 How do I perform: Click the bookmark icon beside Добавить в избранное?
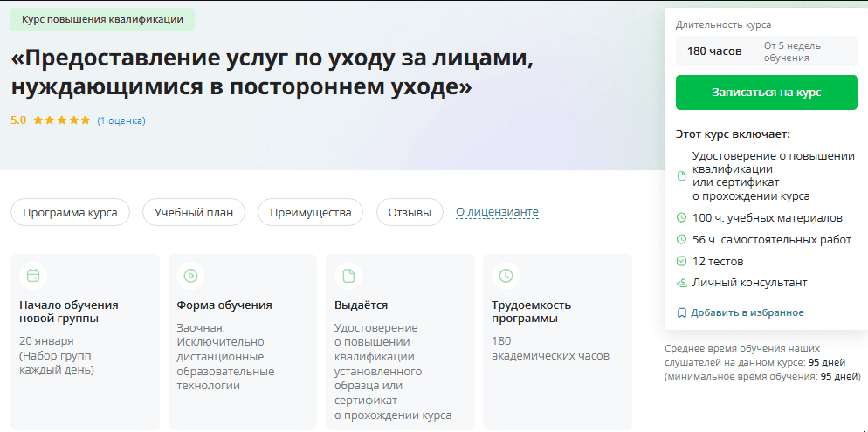pos(682,312)
